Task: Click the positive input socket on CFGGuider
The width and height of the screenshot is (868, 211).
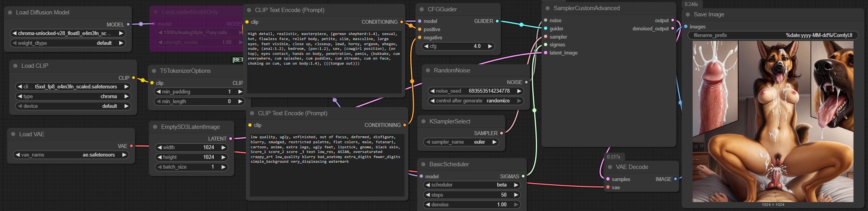Action: [x=420, y=29]
